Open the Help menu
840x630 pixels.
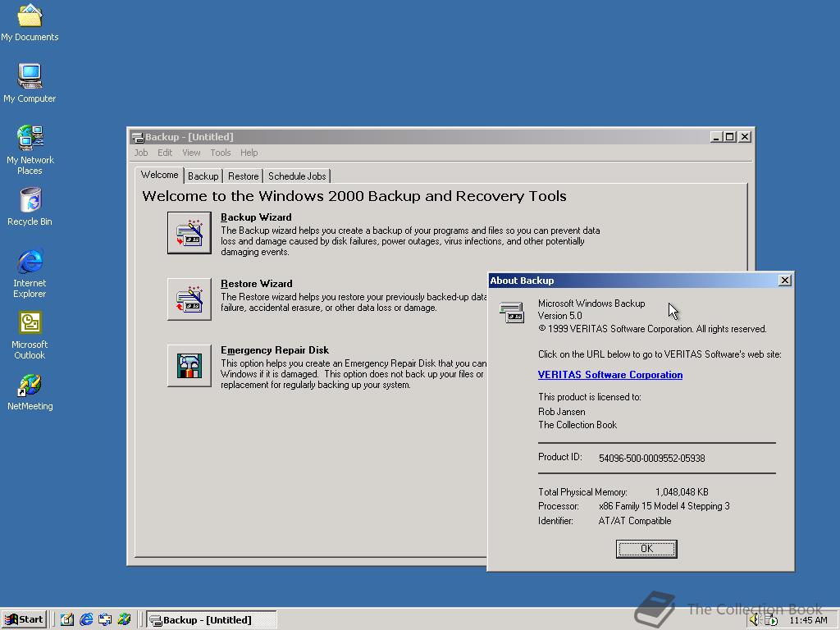click(249, 153)
